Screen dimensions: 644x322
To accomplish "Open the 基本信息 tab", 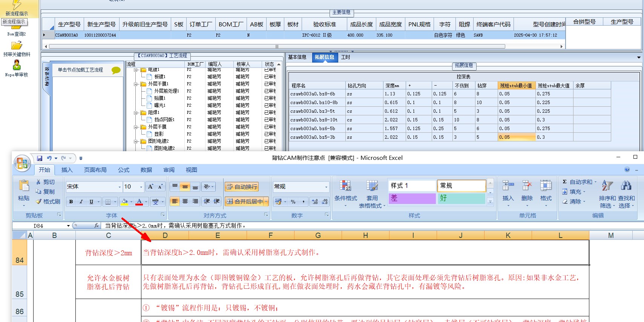I will coord(297,57).
